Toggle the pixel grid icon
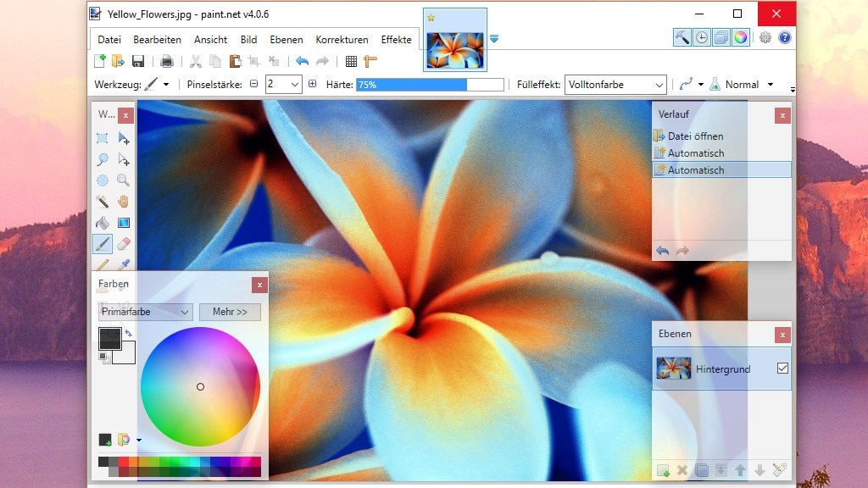 [351, 61]
